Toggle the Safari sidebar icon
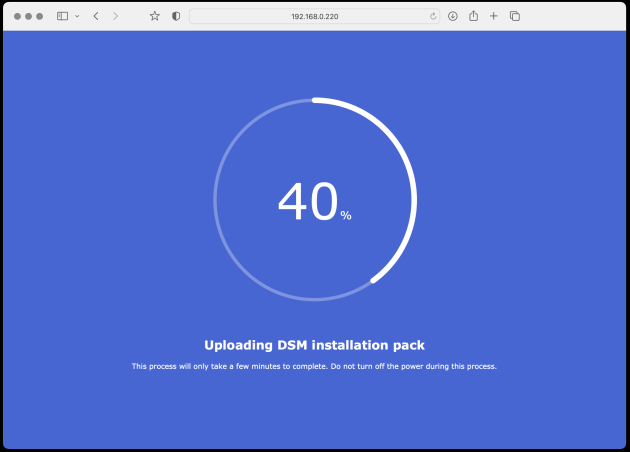The image size is (630, 452). click(x=62, y=16)
